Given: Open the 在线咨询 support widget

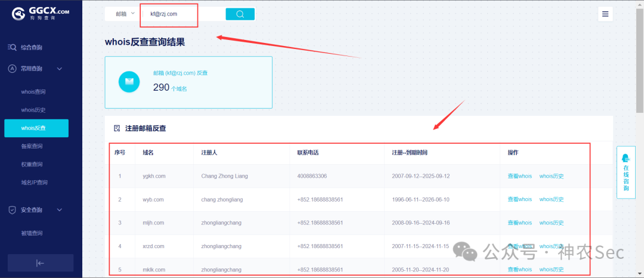Looking at the screenshot, I should coord(626,172).
